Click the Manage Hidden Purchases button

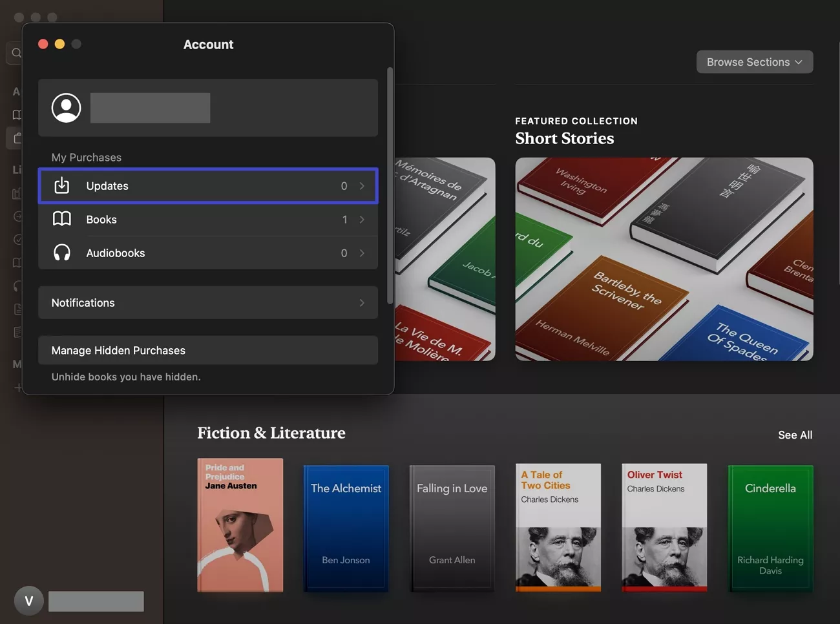click(x=208, y=350)
